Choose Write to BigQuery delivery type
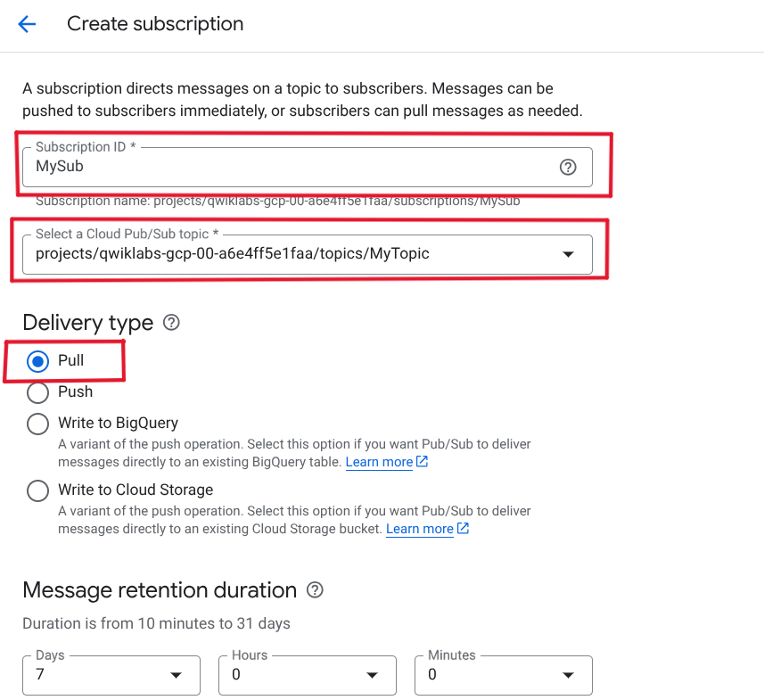Image resolution: width=764 pixels, height=700 pixels. pos(37,424)
